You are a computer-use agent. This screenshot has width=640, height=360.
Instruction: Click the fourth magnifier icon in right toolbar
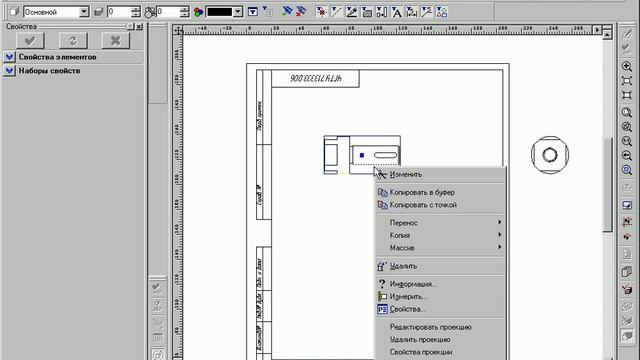(x=627, y=113)
